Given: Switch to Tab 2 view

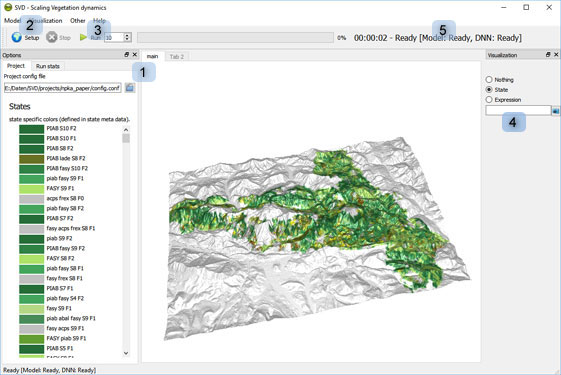Looking at the screenshot, I should coord(177,57).
